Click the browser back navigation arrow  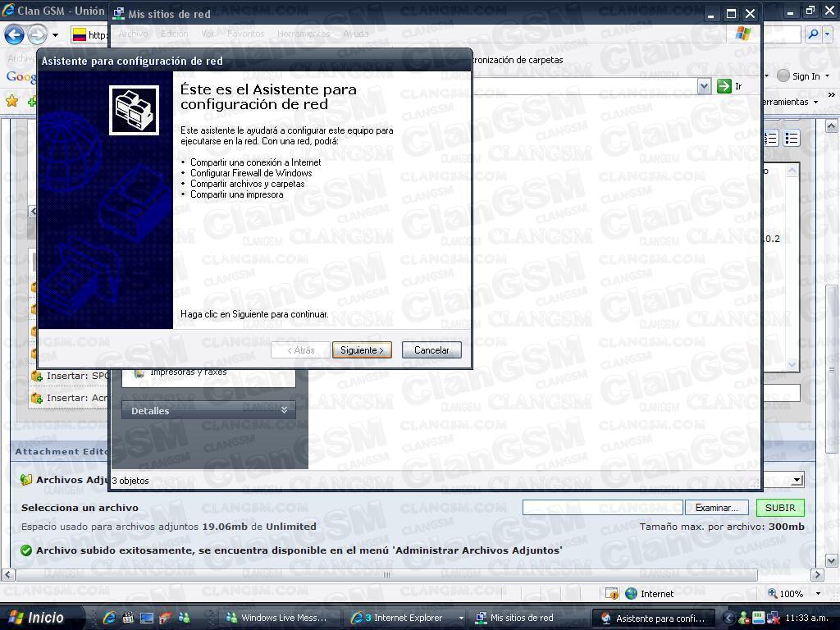[14, 34]
